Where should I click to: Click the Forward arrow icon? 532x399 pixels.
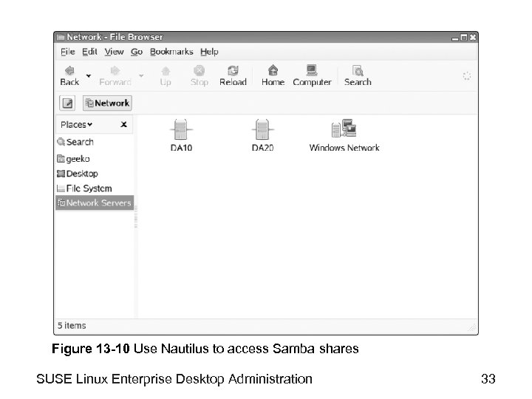point(115,71)
